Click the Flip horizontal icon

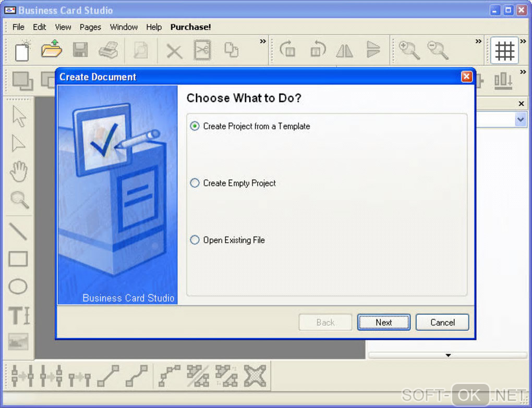coord(345,51)
